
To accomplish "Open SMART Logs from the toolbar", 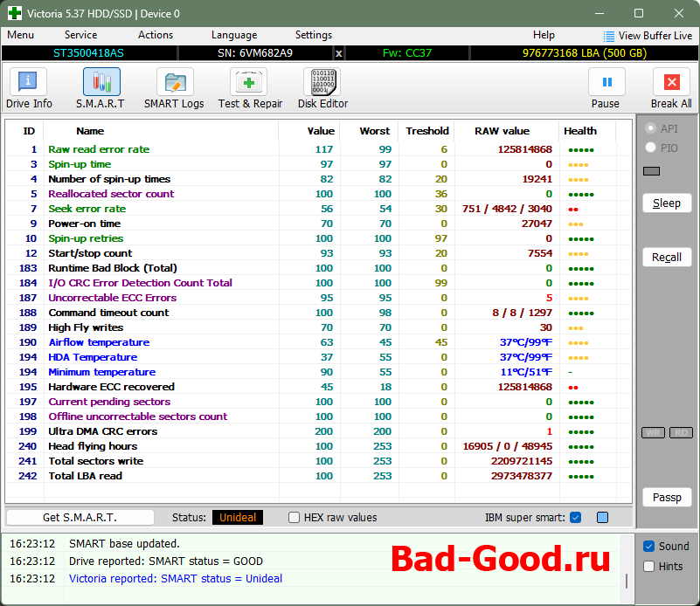I will click(x=174, y=88).
